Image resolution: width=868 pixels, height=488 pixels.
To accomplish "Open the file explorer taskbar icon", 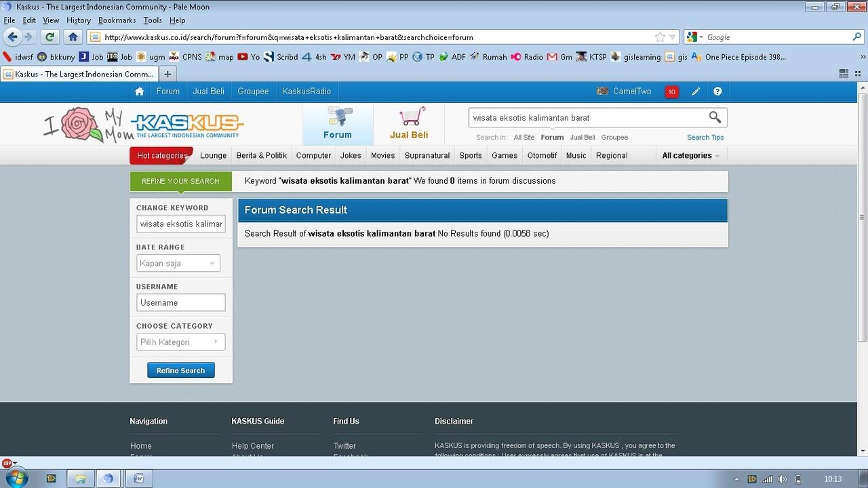I will tap(80, 479).
